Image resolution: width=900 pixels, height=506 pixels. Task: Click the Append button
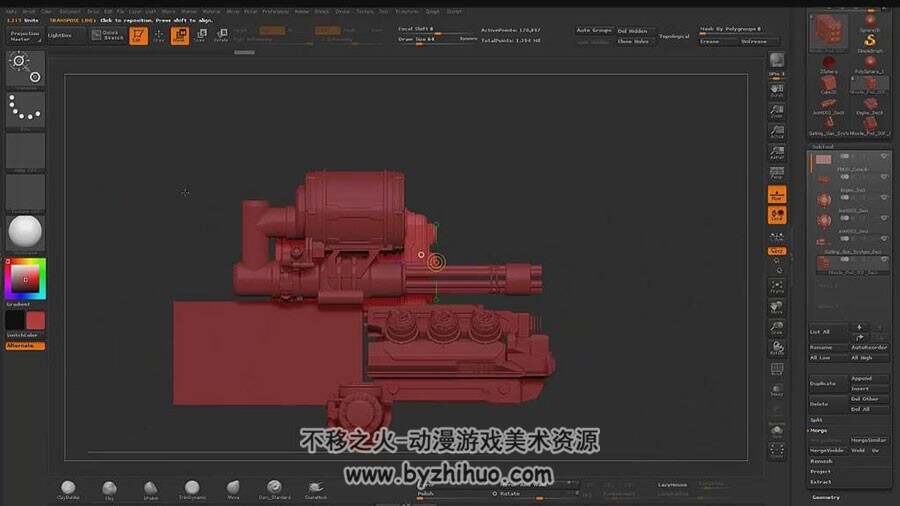tap(870, 379)
